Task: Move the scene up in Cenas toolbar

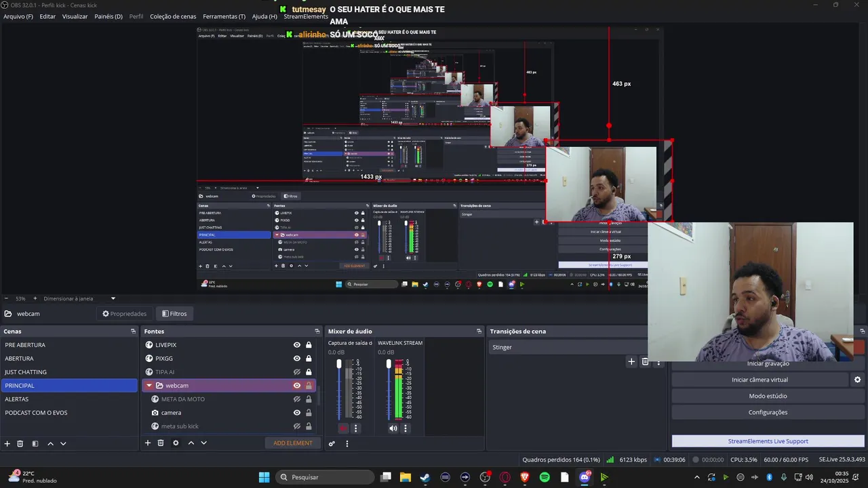Action: (50, 443)
